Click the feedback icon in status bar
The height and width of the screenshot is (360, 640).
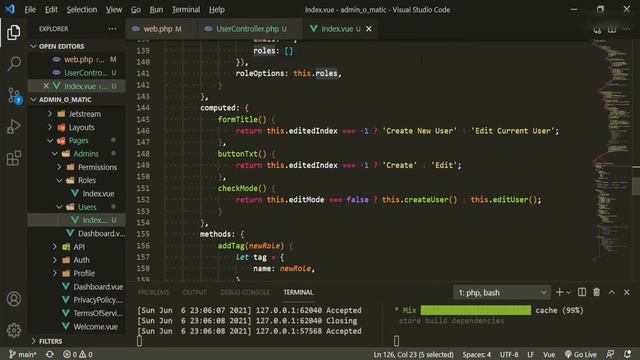click(610, 354)
